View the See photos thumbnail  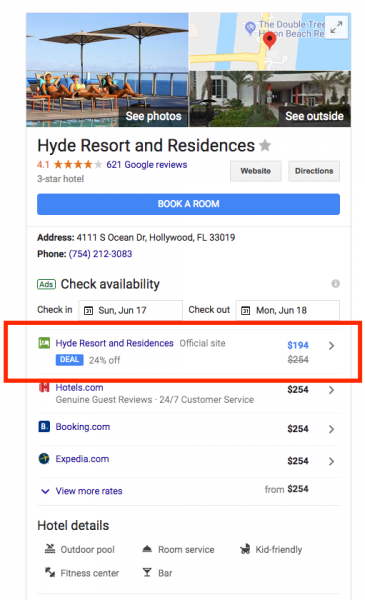(x=108, y=70)
